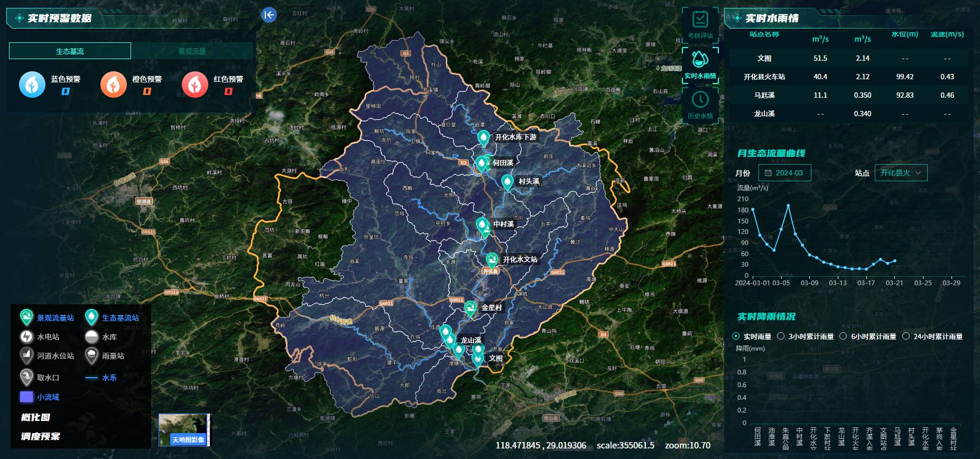The width and height of the screenshot is (980, 459).
Task: Switch to the 生态基流 tab
Action: [x=70, y=51]
